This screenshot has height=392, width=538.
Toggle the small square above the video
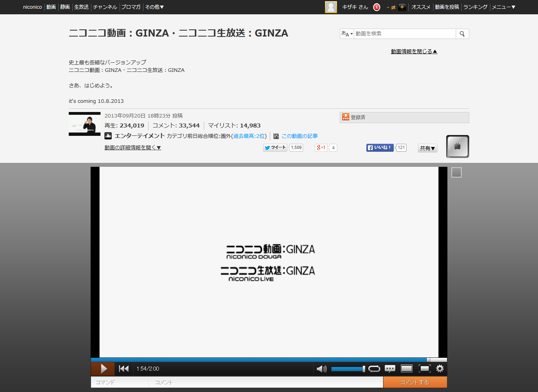456,172
